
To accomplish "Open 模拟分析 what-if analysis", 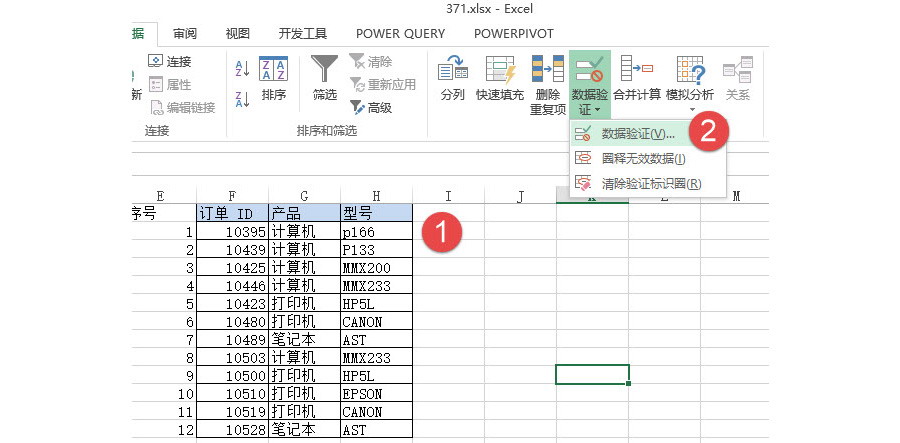I will point(690,85).
